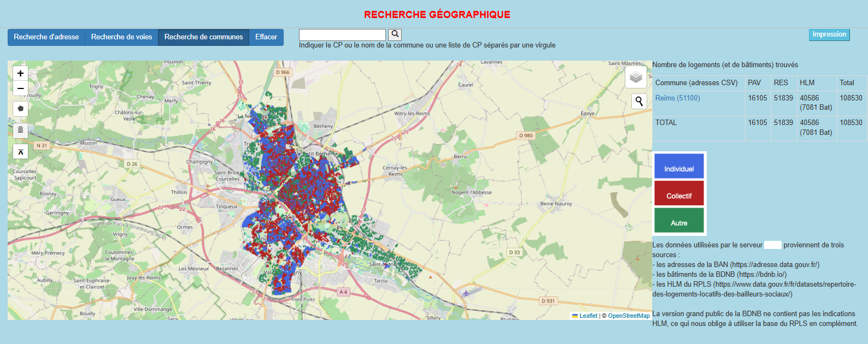Click the green Autre legend swatch

679,221
